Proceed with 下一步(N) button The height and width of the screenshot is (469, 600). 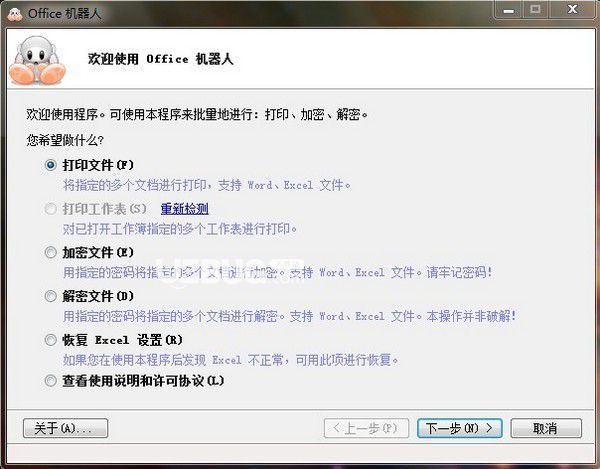click(460, 428)
